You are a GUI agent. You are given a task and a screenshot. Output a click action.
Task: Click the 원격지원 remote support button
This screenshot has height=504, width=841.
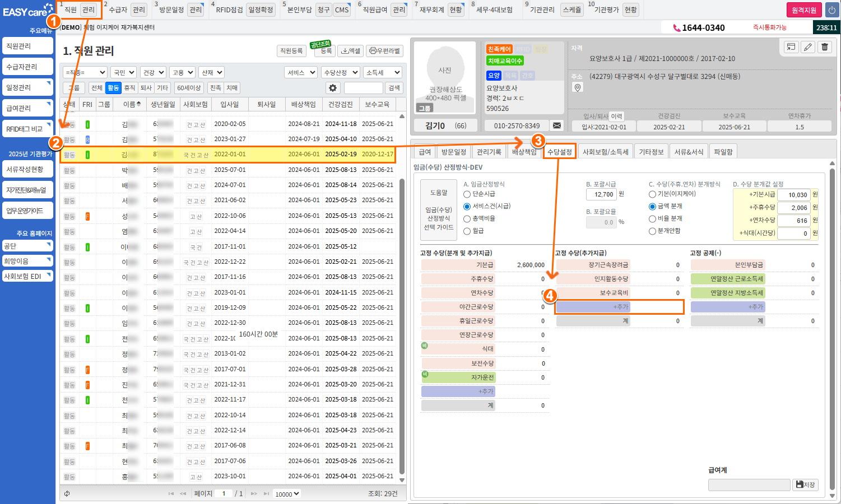[x=803, y=10]
